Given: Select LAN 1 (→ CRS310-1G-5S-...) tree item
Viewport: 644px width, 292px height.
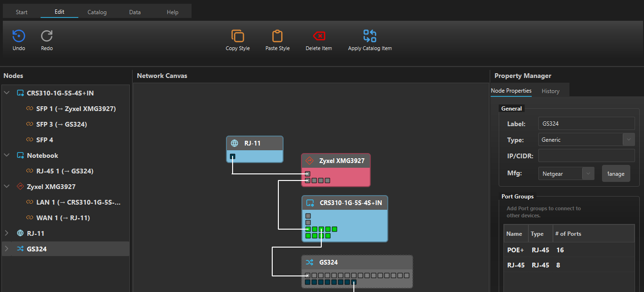Looking at the screenshot, I should click(x=78, y=202).
